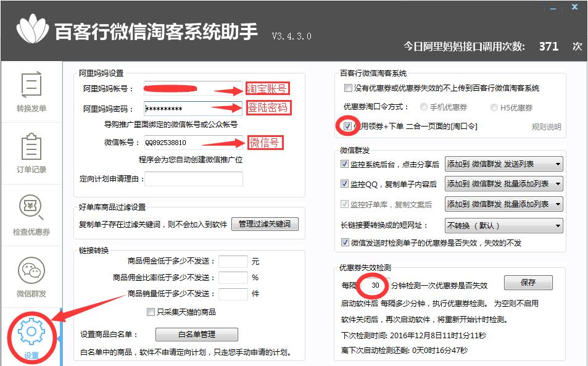Click the 程序会为您自动创建微信推广位 note
The image size is (588, 366).
click(x=191, y=159)
